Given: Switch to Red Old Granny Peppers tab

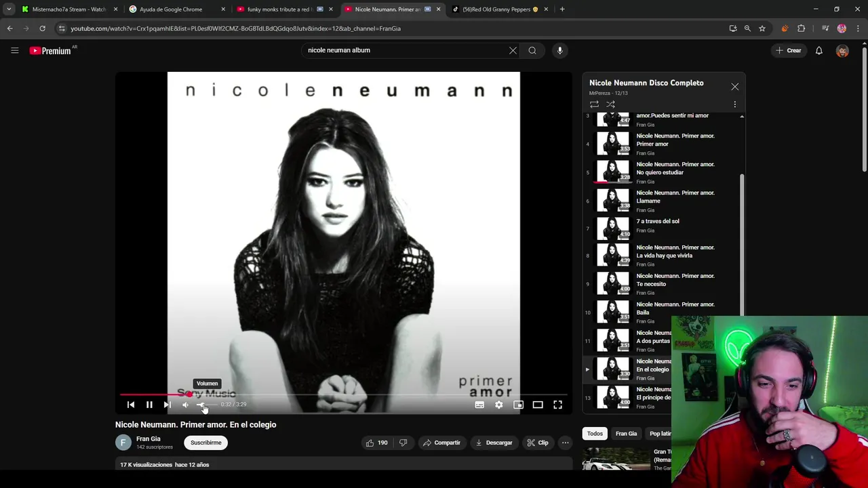Looking at the screenshot, I should click(499, 9).
